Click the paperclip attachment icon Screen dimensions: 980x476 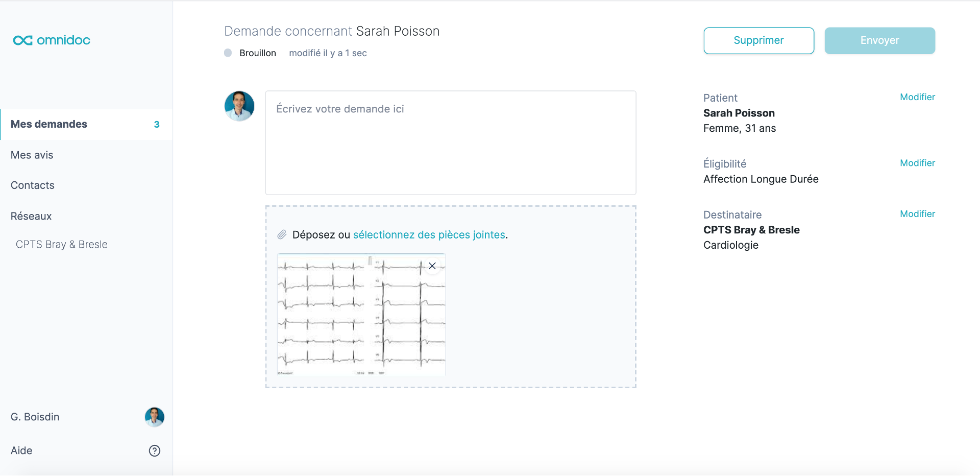tap(282, 235)
